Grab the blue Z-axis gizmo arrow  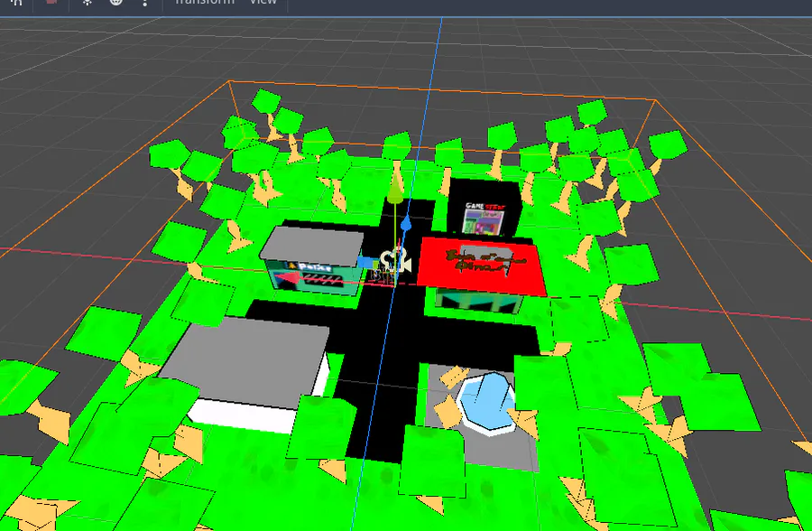[x=407, y=223]
